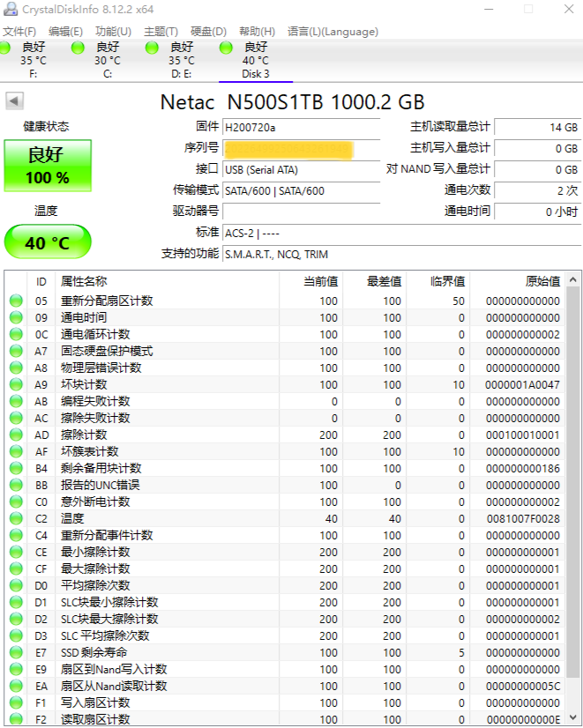Select the Disk 3 status circle
583x728 pixels.
[x=226, y=48]
